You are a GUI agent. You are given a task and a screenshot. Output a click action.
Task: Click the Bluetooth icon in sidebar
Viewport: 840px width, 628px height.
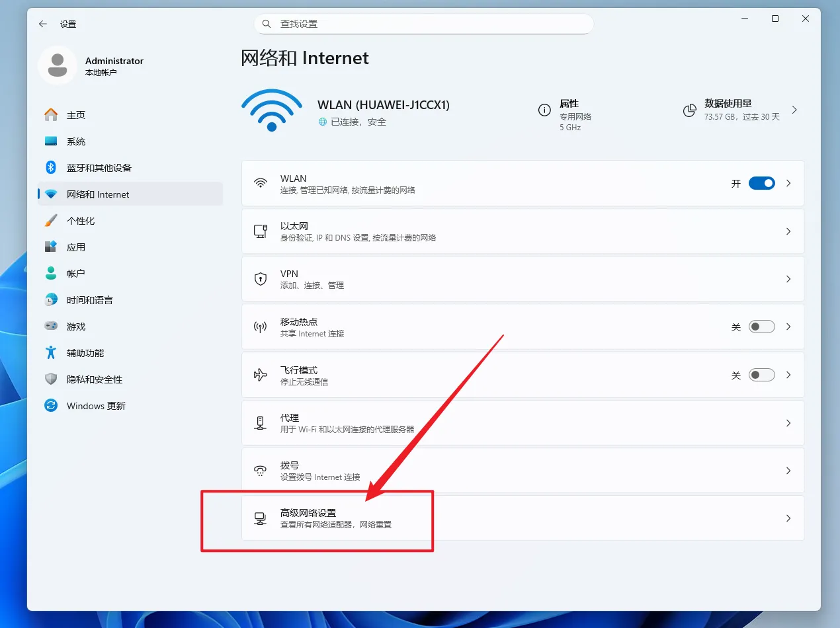[x=51, y=168]
